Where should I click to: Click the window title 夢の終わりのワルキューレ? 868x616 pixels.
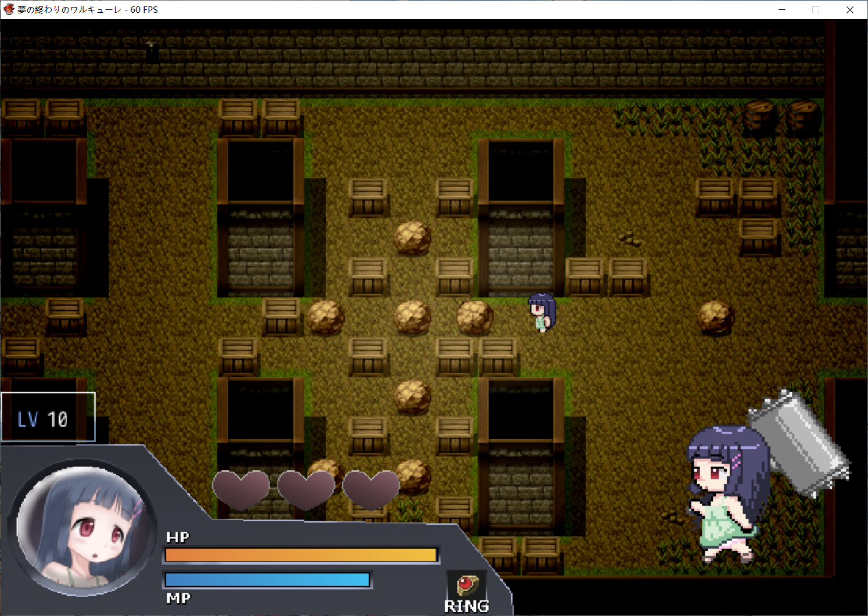70,10
